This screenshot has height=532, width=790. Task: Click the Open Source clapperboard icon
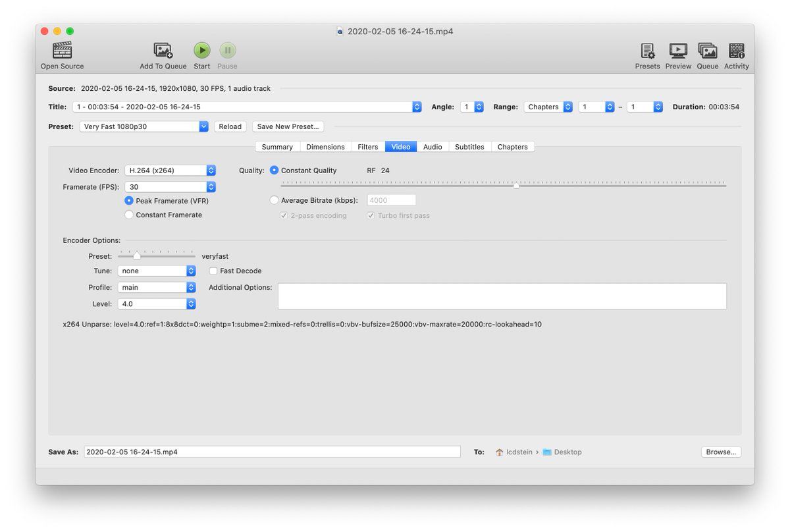tap(62, 51)
